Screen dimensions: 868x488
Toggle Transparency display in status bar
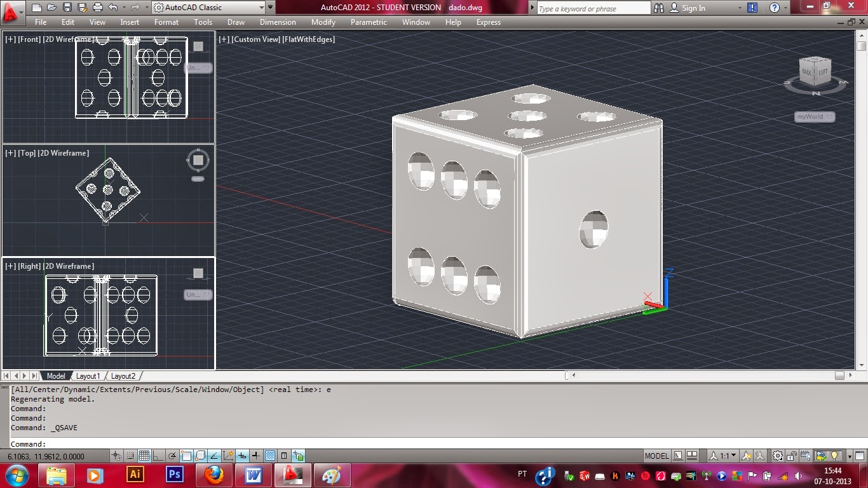[x=270, y=456]
